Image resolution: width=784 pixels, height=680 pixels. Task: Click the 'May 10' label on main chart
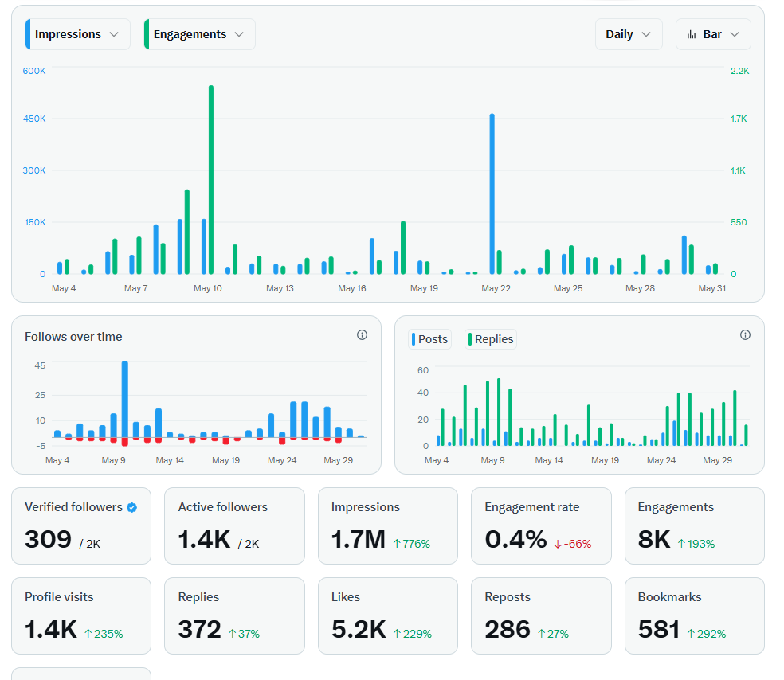click(x=208, y=289)
